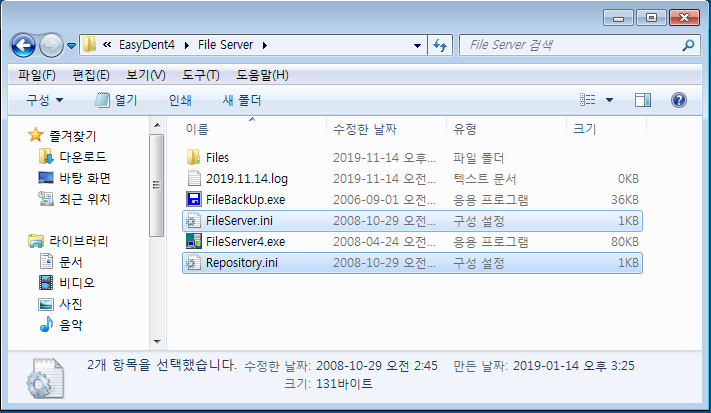This screenshot has width=711, height=413.
Task: Click the 파일 폴더 type cell
Action: point(479,158)
